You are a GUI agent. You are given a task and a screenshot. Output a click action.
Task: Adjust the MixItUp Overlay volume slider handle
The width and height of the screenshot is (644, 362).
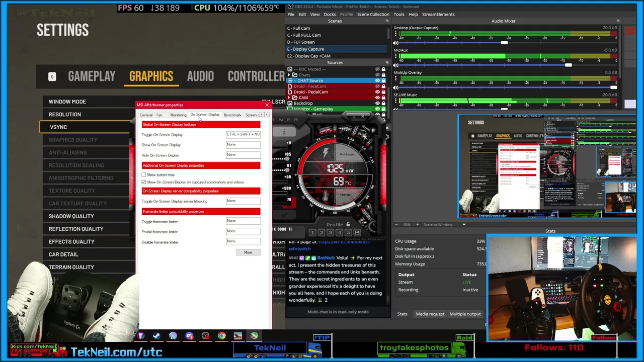[x=613, y=87]
